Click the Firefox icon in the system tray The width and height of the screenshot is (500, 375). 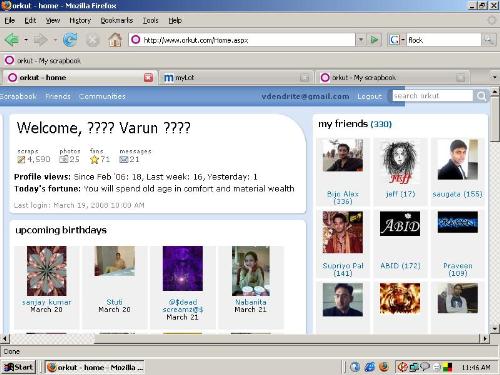(x=383, y=367)
